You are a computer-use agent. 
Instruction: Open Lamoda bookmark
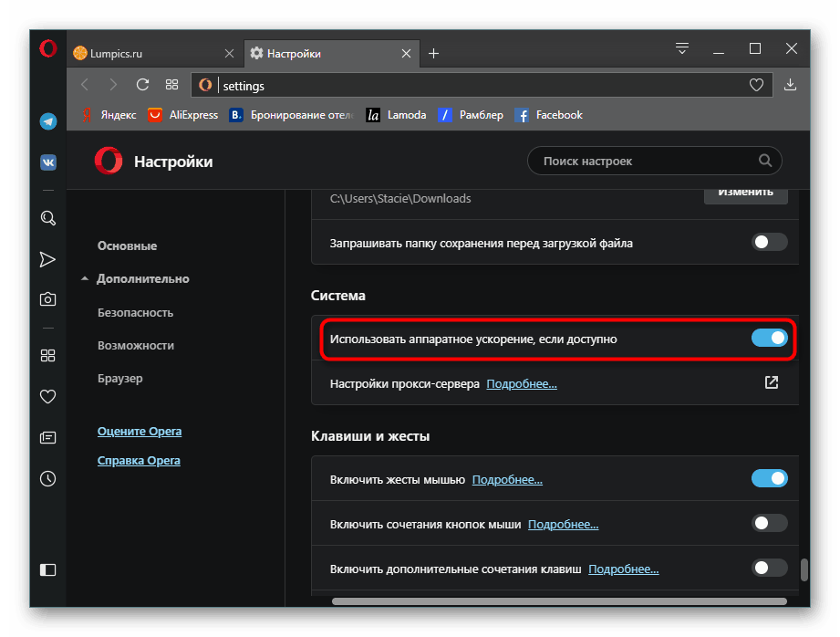[x=396, y=115]
